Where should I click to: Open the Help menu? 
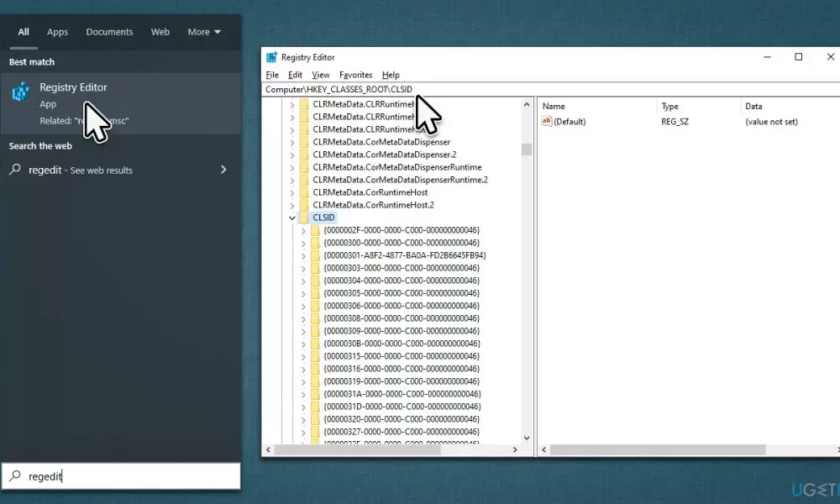[391, 75]
